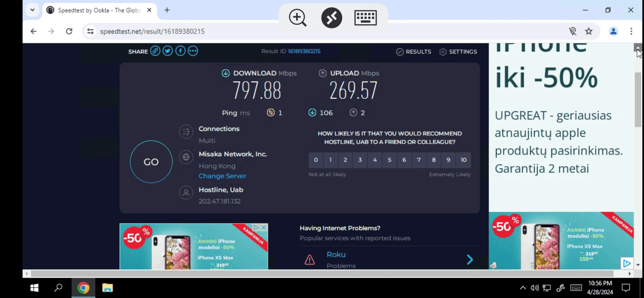This screenshot has height=298, width=644.
Task: View site information icon in address bar
Action: pos(90,31)
